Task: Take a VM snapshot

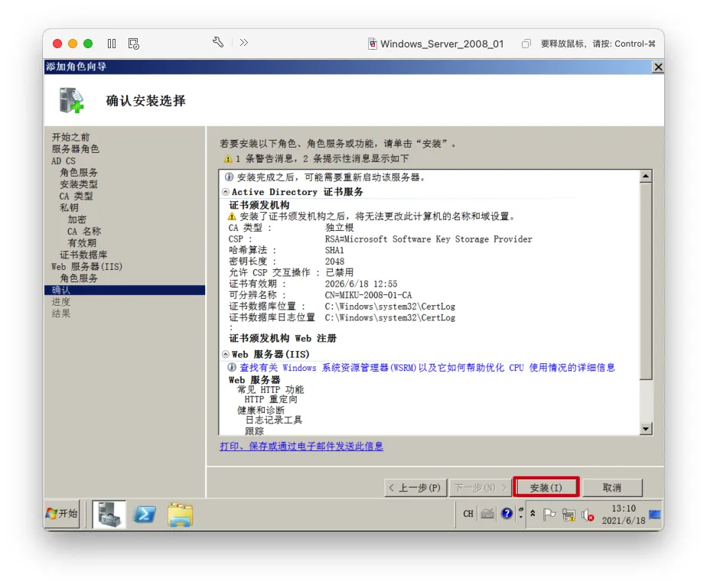Action: click(x=133, y=44)
